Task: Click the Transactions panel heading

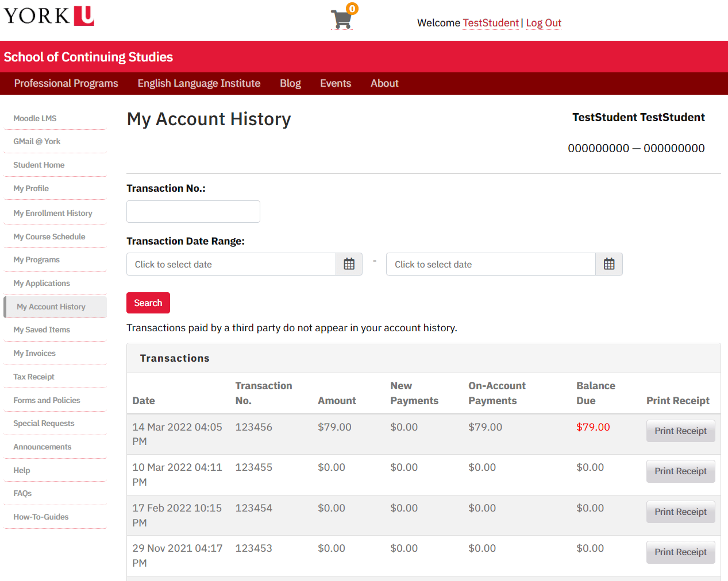Action: (x=175, y=358)
